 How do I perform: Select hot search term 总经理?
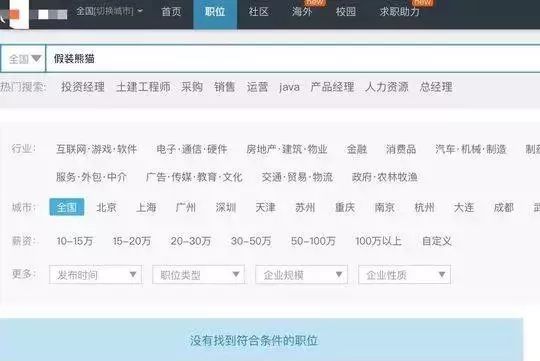tap(436, 87)
